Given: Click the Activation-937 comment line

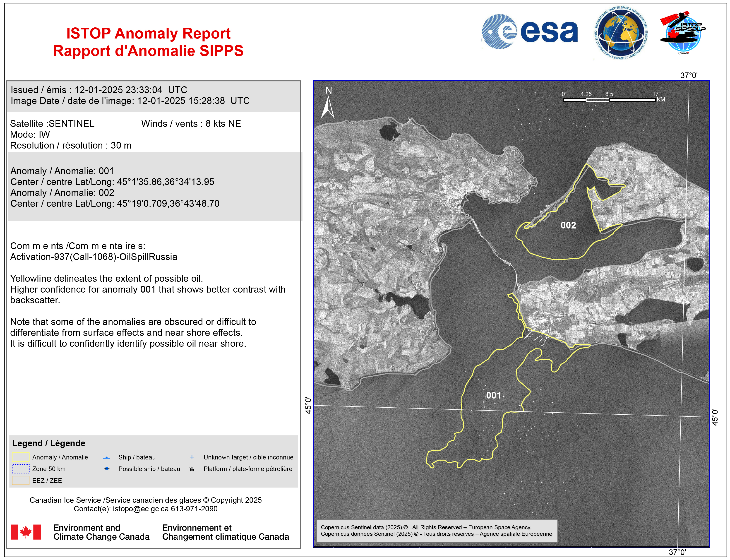Looking at the screenshot, I should (x=94, y=257).
